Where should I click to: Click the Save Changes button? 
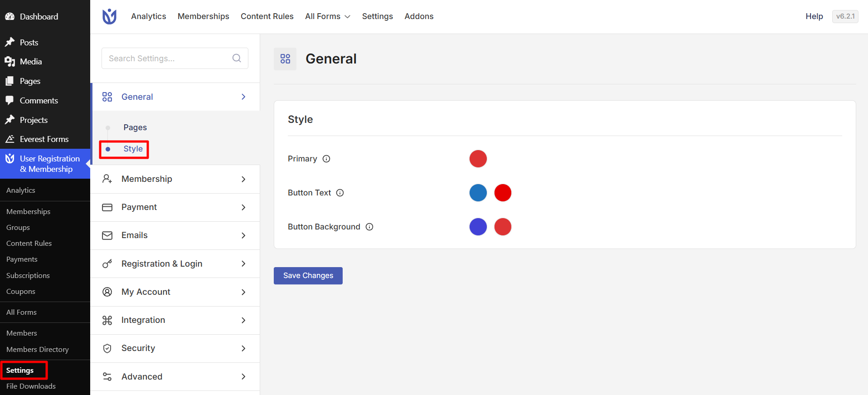tap(308, 276)
